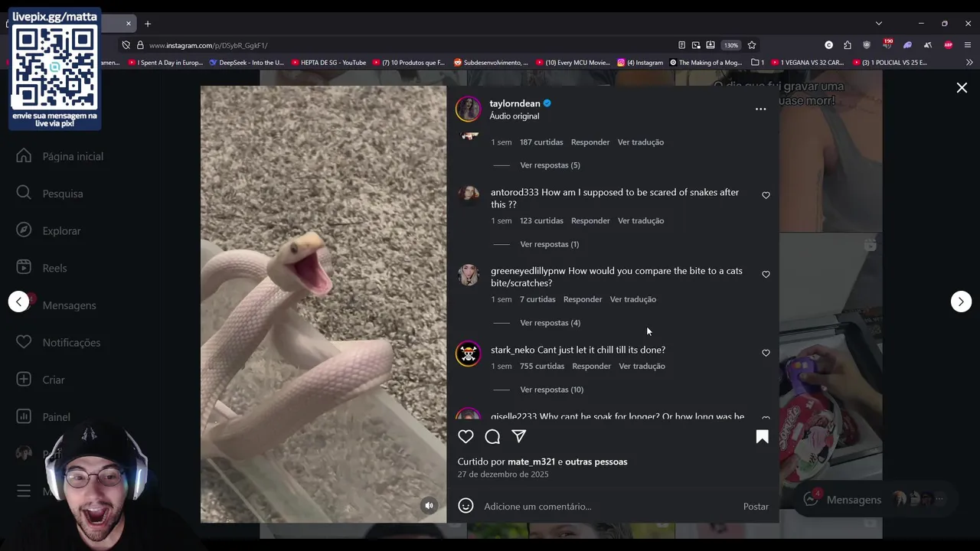Toggle the bookmark to save the post
The height and width of the screenshot is (551, 980).
pyautogui.click(x=762, y=436)
